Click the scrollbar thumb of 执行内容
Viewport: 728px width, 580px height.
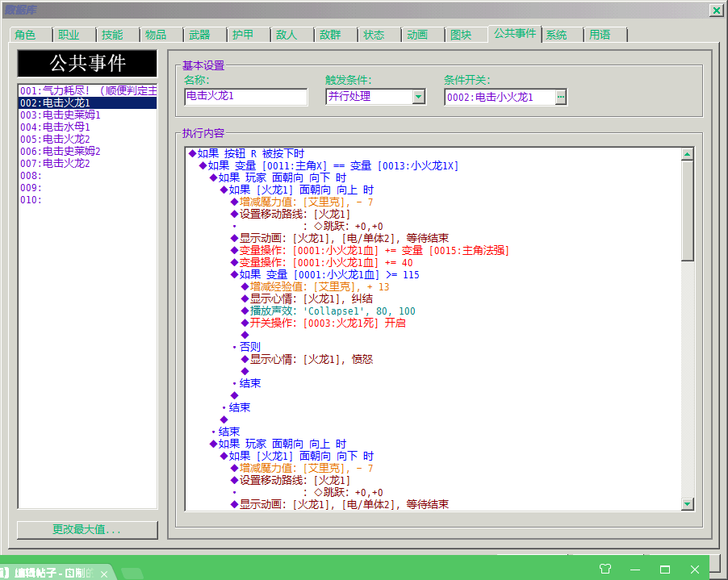687,211
